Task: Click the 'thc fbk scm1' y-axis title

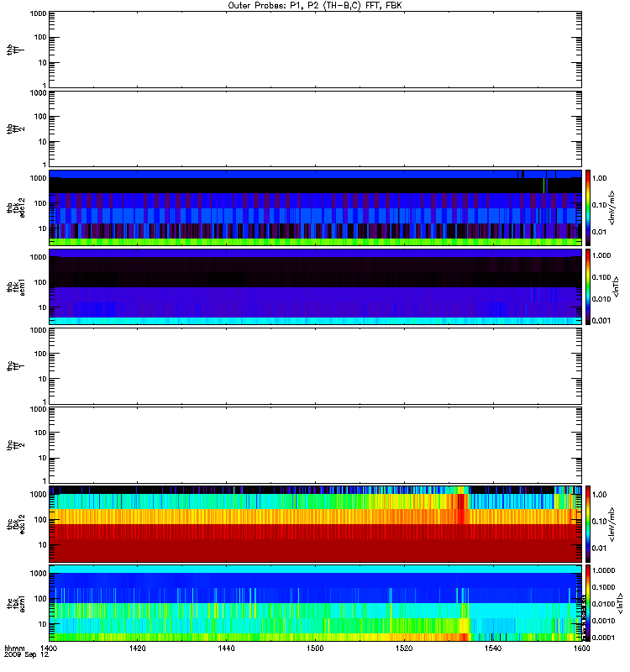Action: click(15, 603)
